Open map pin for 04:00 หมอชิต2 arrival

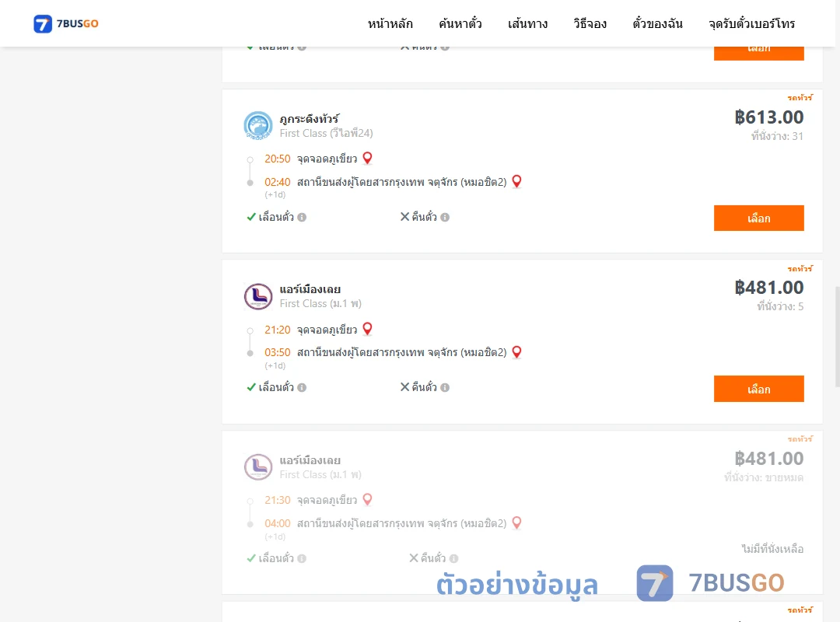(x=516, y=523)
